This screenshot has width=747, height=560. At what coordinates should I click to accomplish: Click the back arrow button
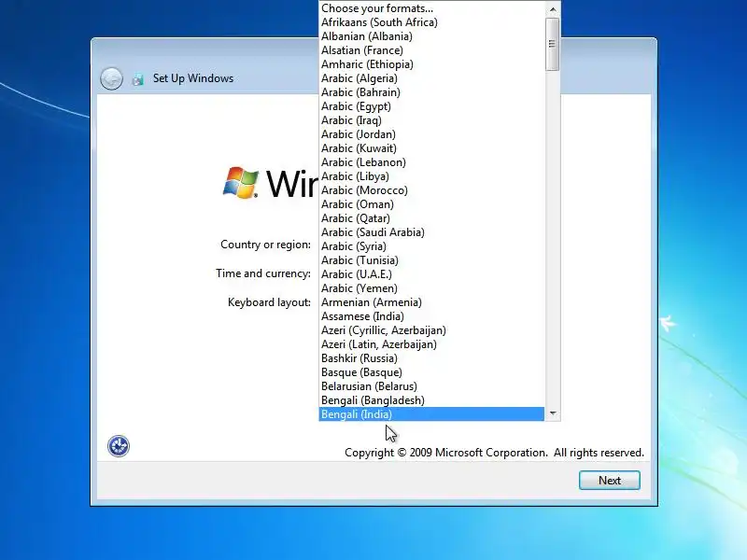click(x=111, y=78)
